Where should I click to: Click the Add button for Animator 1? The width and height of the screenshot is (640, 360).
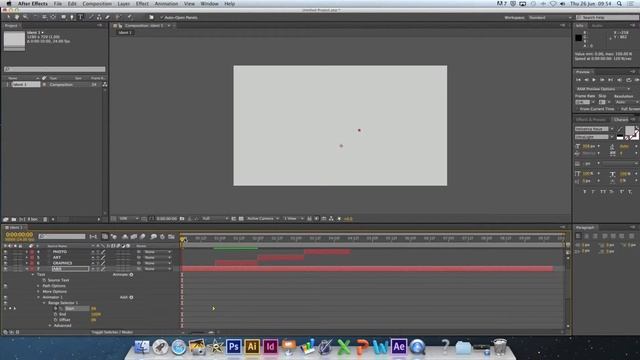coord(126,298)
